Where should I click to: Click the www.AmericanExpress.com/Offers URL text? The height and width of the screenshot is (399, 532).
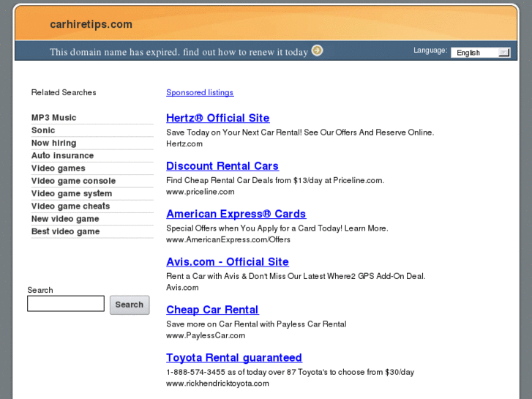pos(228,239)
